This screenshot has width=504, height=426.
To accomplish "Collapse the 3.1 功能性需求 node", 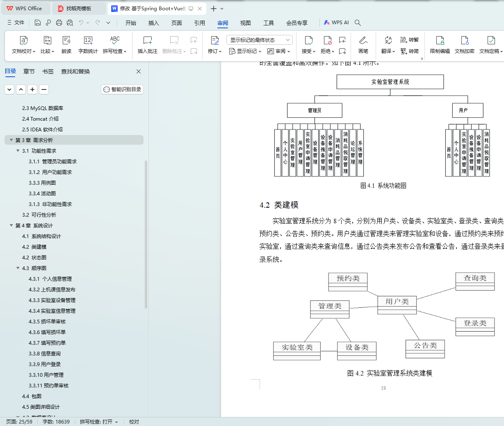I will pos(18,151).
